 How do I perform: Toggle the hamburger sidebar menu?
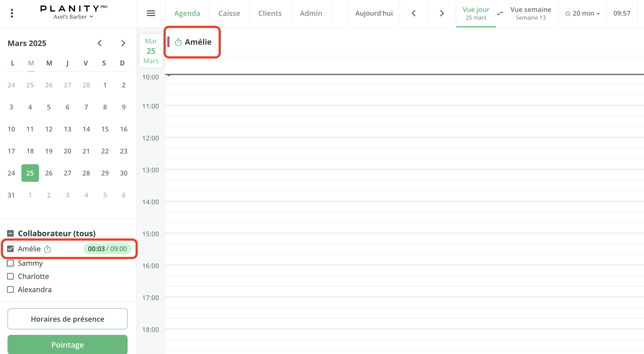coord(151,13)
